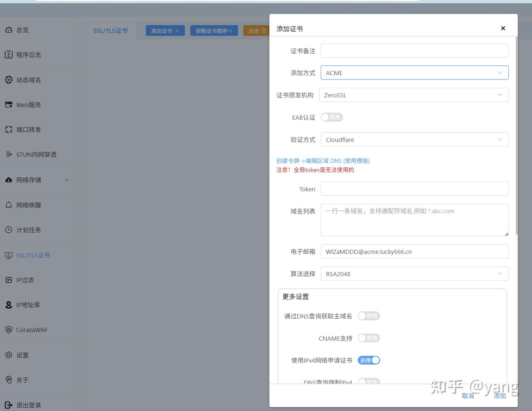Enable 通过DNS查询获取主域名 switch
532x411 pixels.
(x=369, y=316)
